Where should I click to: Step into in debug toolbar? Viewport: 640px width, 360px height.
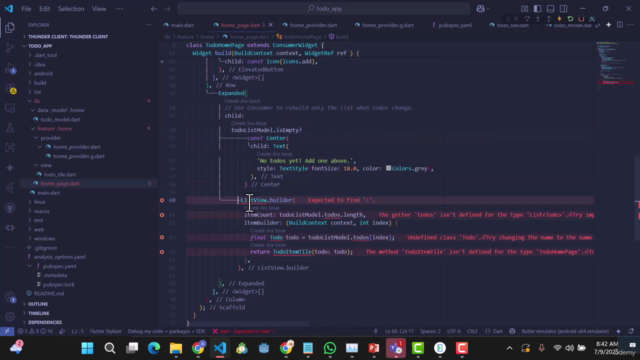(538, 19)
